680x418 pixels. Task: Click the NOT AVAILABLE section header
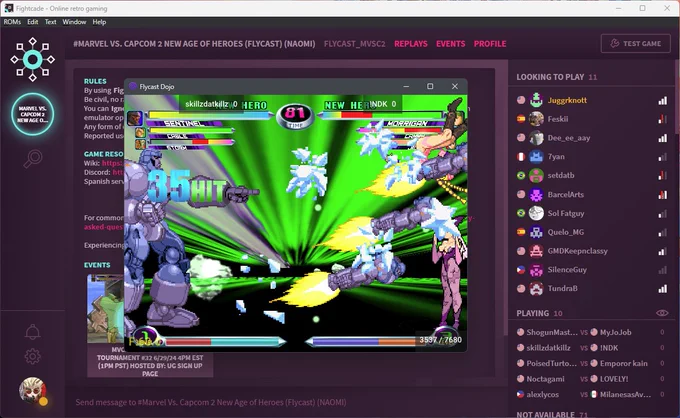pyautogui.click(x=552, y=414)
